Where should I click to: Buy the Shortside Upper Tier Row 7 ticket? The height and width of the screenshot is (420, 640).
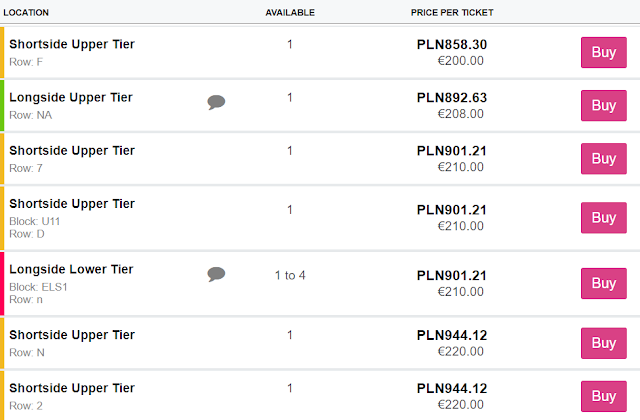(x=603, y=158)
